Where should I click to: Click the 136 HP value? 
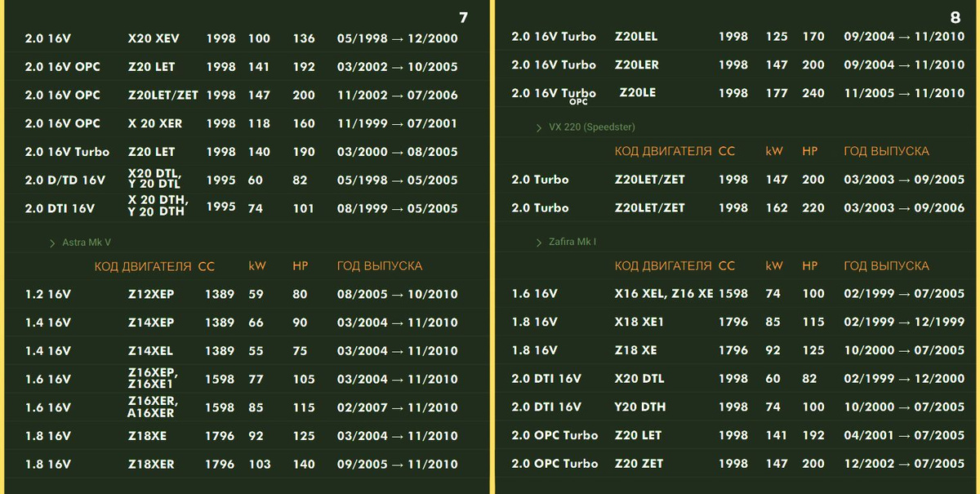304,38
